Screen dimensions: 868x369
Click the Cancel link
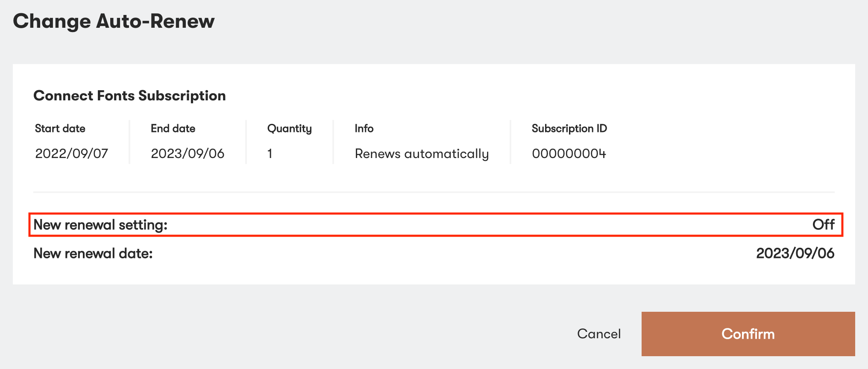[599, 334]
